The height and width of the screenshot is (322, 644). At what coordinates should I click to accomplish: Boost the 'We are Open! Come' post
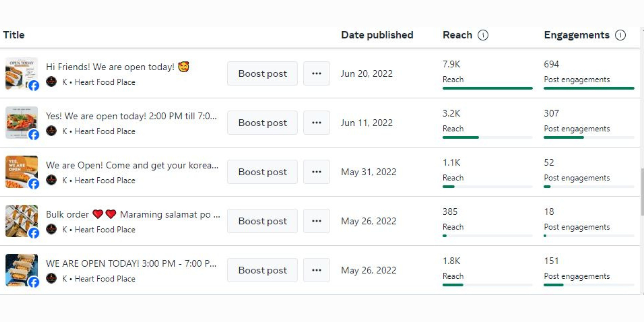(262, 172)
